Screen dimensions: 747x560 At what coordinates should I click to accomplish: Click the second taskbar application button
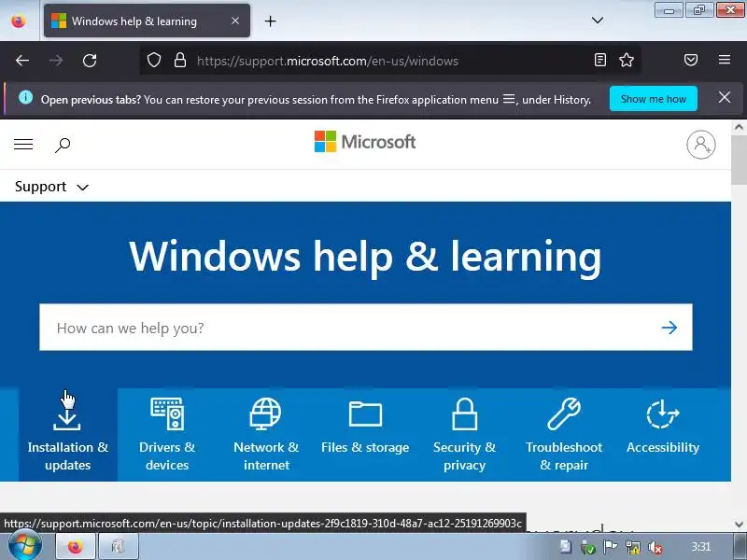click(119, 547)
